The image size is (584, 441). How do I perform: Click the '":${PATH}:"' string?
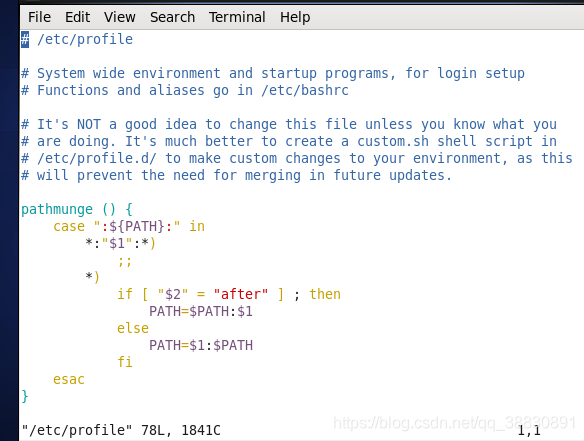(137, 226)
